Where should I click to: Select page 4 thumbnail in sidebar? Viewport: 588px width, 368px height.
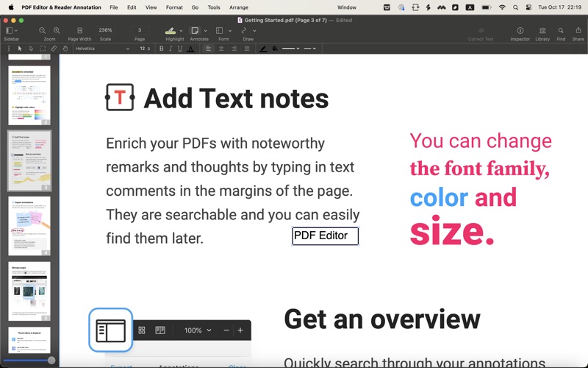[29, 226]
